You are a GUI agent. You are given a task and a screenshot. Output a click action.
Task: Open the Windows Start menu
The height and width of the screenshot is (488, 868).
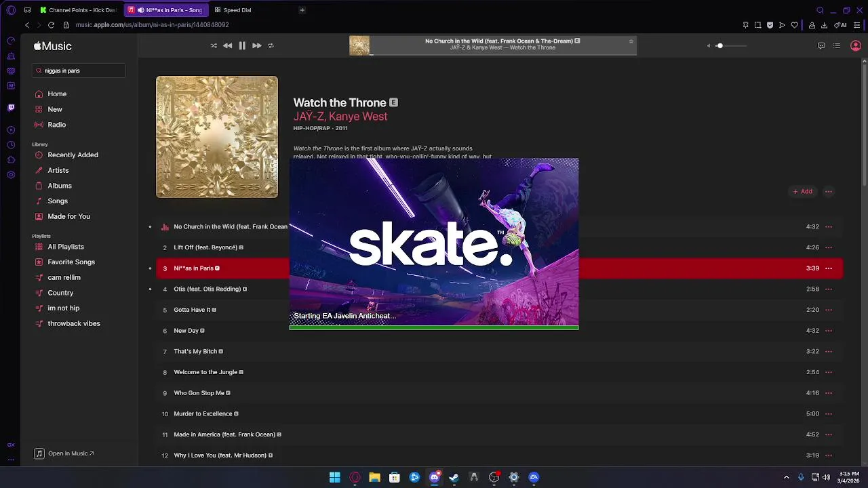point(334,477)
